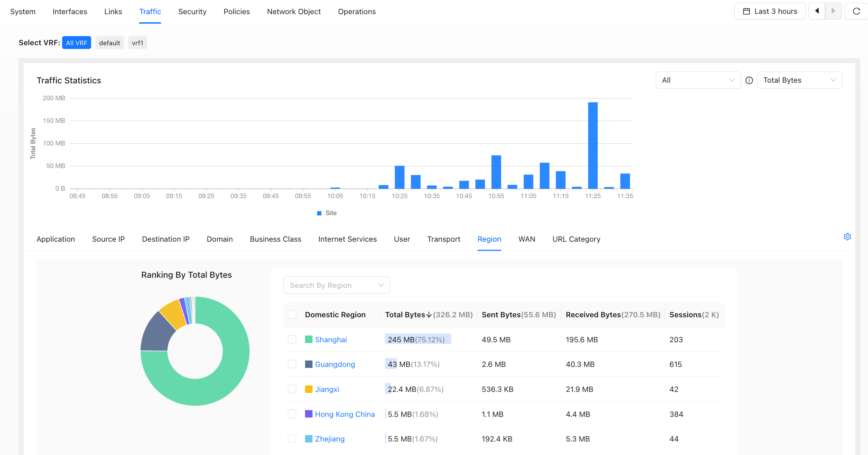Check the Guangdong row checkbox

(292, 364)
